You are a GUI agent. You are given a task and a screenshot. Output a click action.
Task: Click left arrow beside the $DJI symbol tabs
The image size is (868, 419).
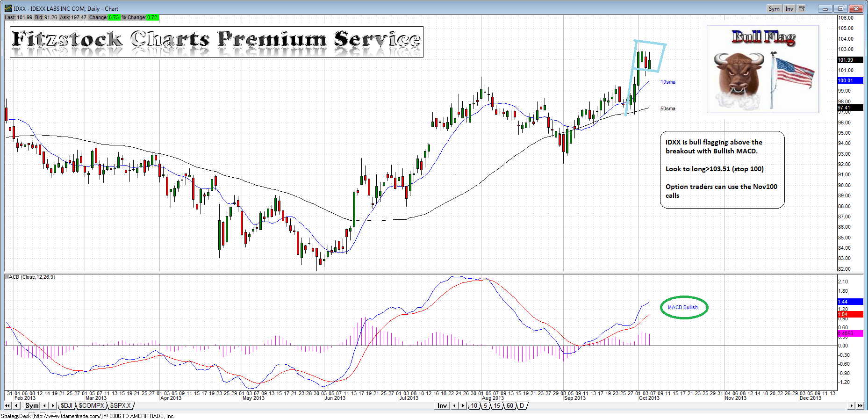click(x=45, y=405)
